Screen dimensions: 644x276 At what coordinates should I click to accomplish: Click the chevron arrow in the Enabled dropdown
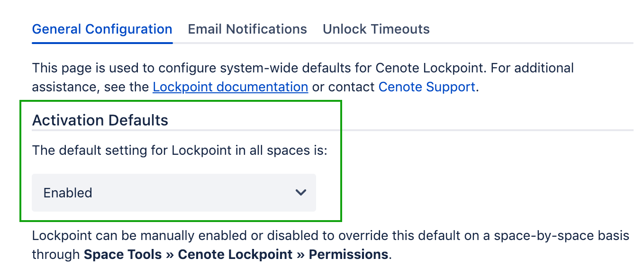point(300,193)
